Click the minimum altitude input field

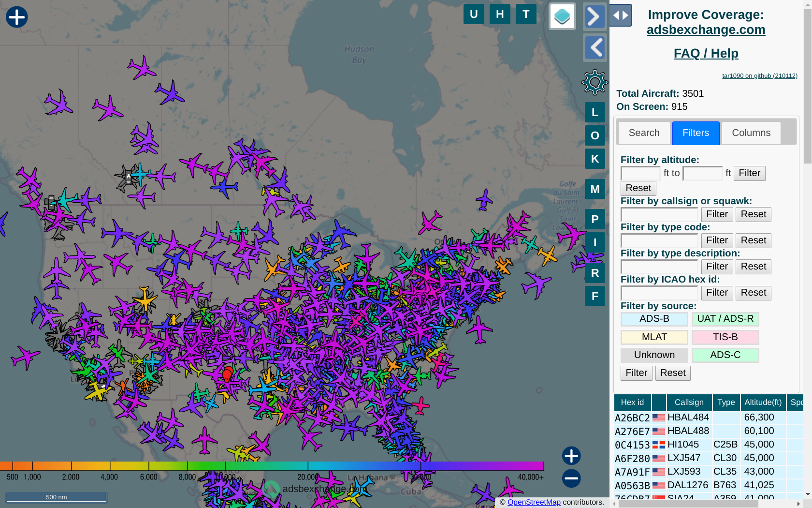(x=640, y=173)
